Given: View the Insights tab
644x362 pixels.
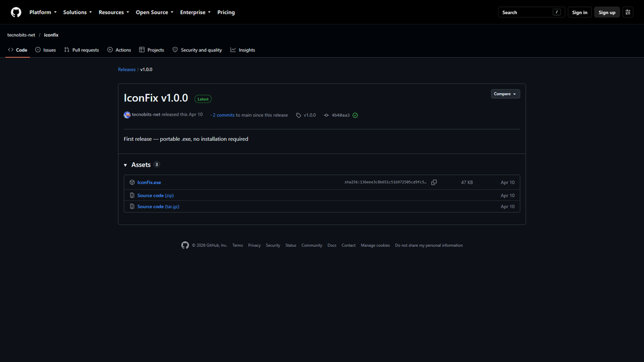Looking at the screenshot, I should [x=243, y=50].
